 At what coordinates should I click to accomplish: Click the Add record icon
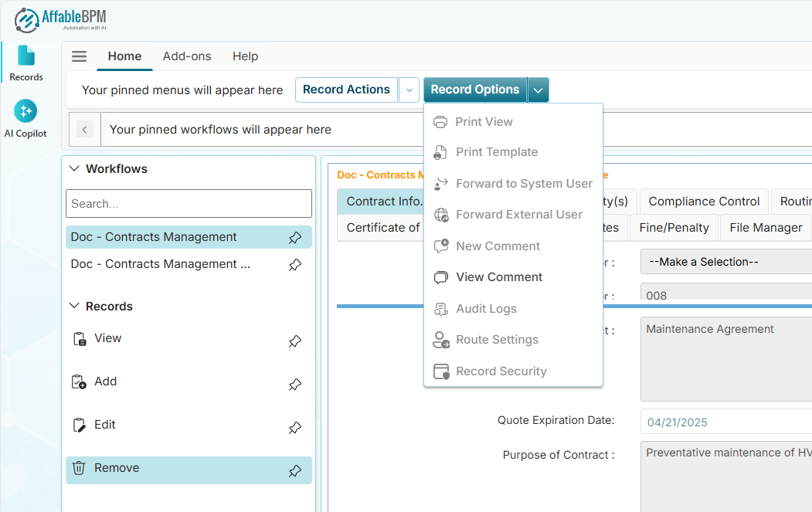point(80,382)
